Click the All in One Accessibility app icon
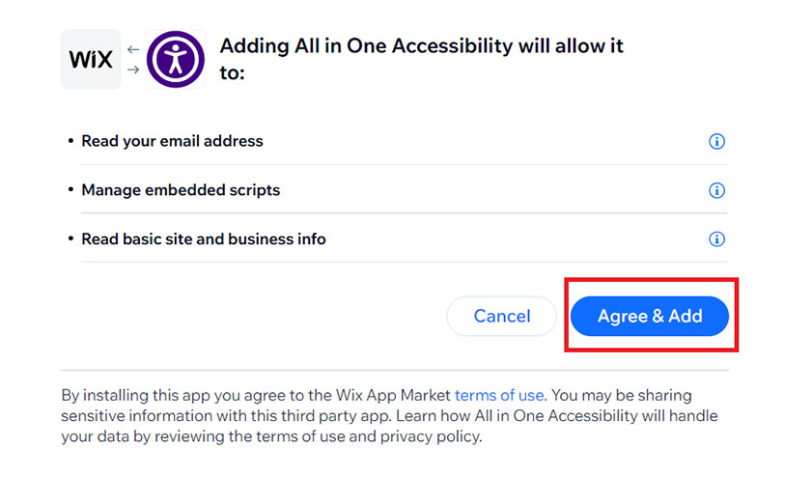Viewport: 812px width, 504px height. tap(176, 59)
